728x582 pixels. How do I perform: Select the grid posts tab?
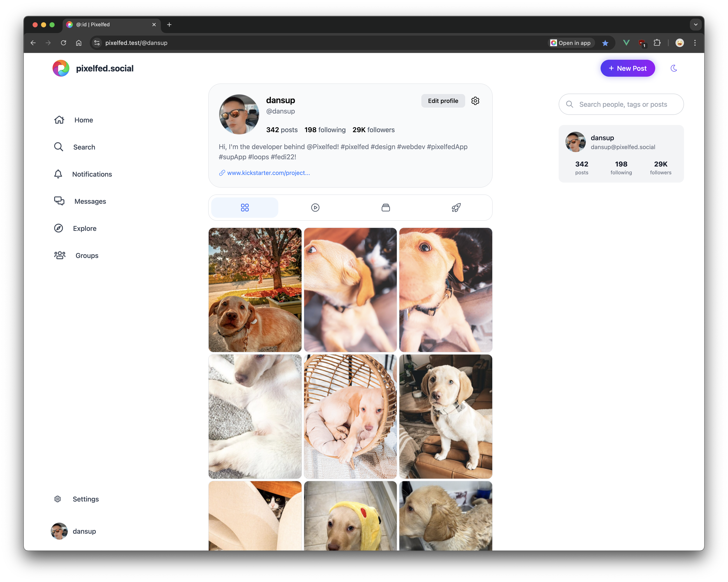(x=244, y=208)
